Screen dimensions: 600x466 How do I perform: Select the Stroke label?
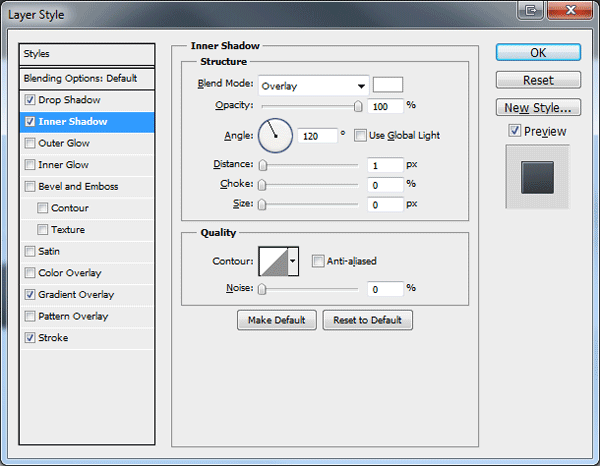53,338
